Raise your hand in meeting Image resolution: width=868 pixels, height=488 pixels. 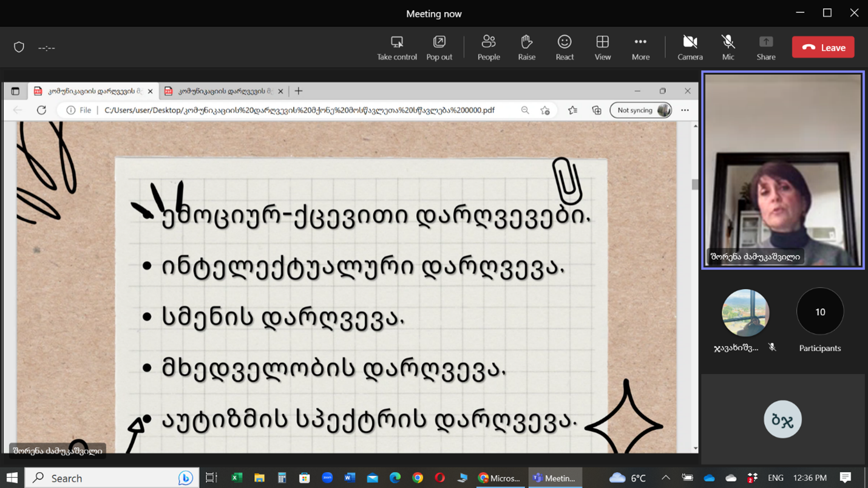pos(526,47)
